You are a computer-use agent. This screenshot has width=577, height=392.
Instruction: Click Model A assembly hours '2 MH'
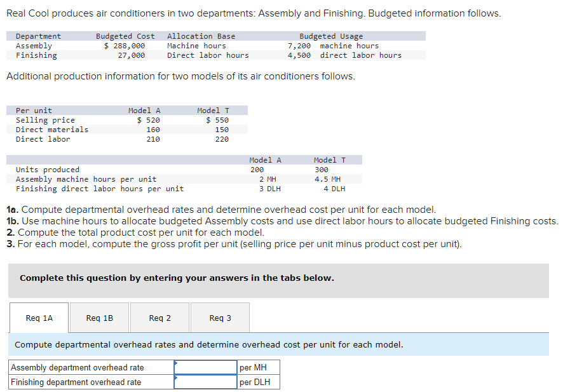click(x=268, y=179)
